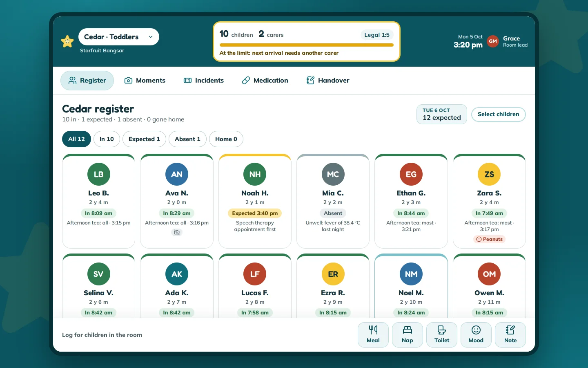
Task: Click the Absent status on Mia C.
Action: point(333,213)
